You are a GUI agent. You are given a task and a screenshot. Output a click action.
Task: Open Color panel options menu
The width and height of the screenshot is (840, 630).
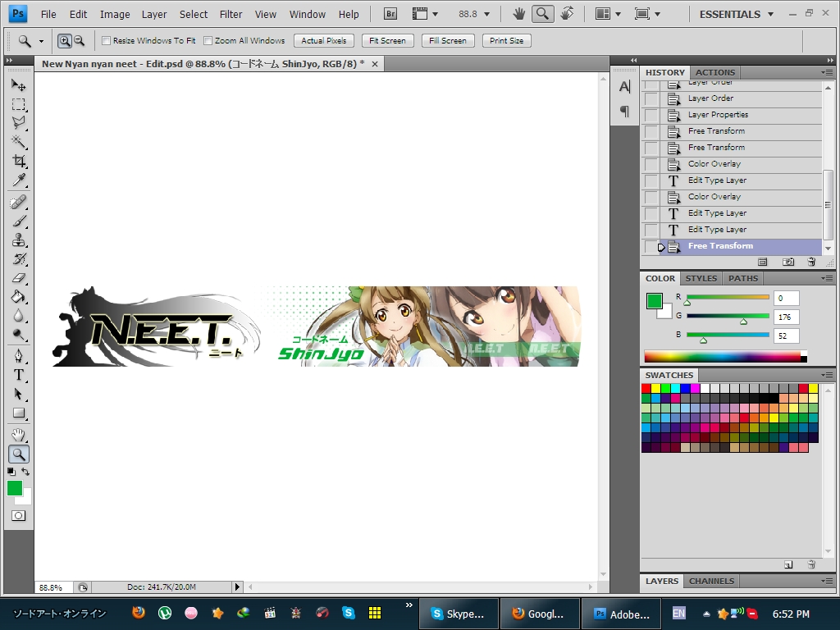pos(827,279)
